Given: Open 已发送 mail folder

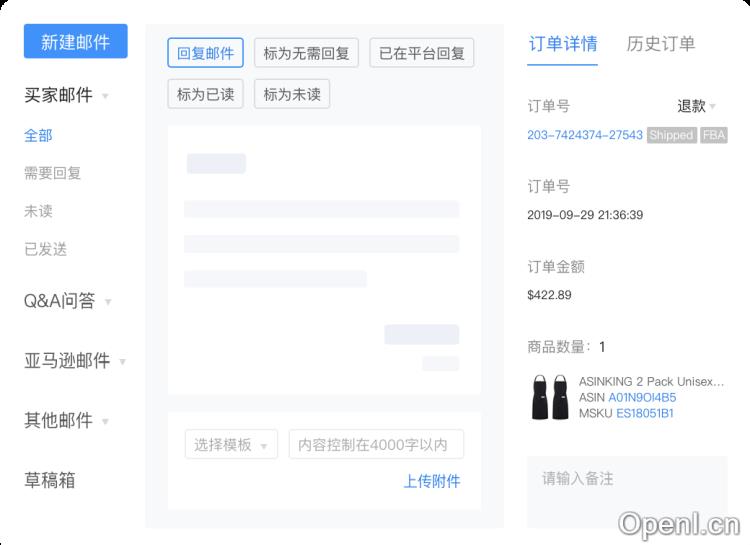Looking at the screenshot, I should (x=45, y=249).
